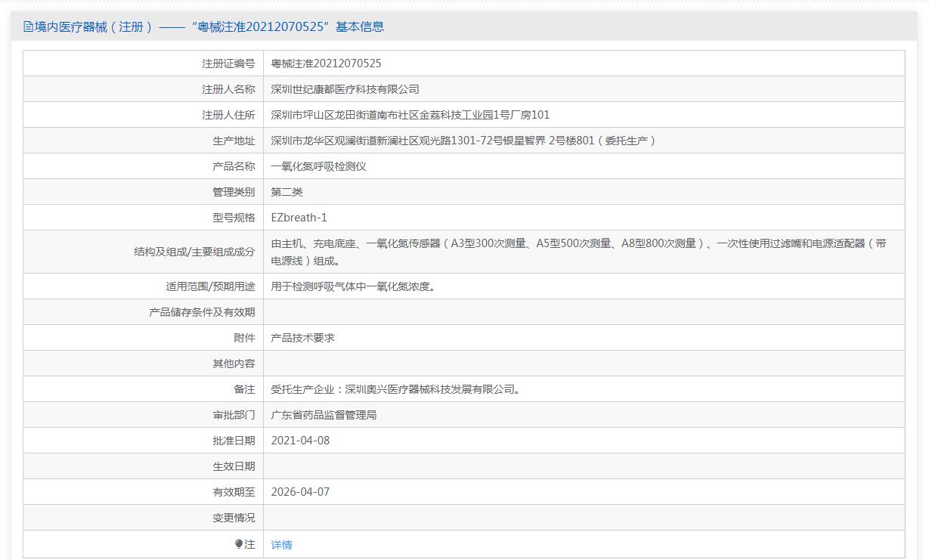Click the 生产地址 row label
Screen dimensions: 929x560
click(x=234, y=141)
